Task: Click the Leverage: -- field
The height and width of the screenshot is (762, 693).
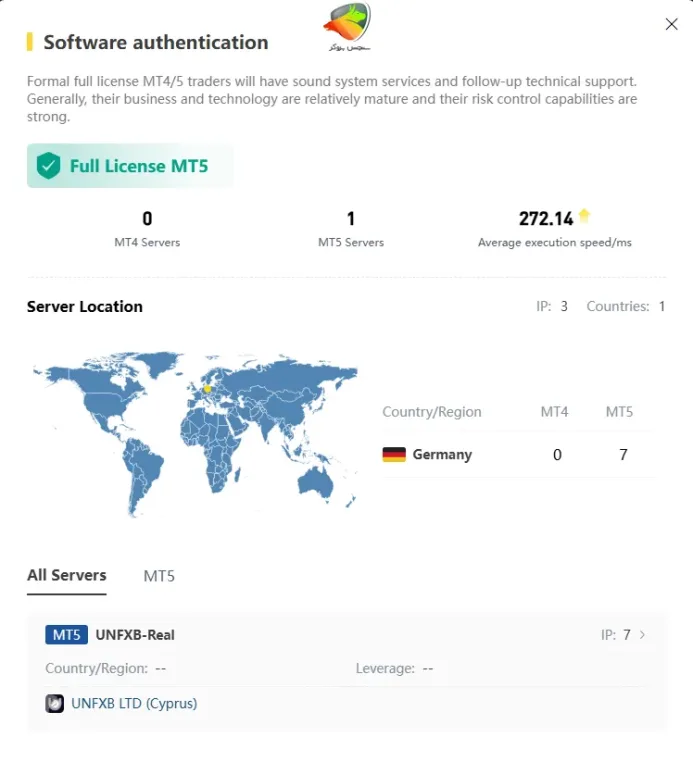Action: click(x=394, y=669)
